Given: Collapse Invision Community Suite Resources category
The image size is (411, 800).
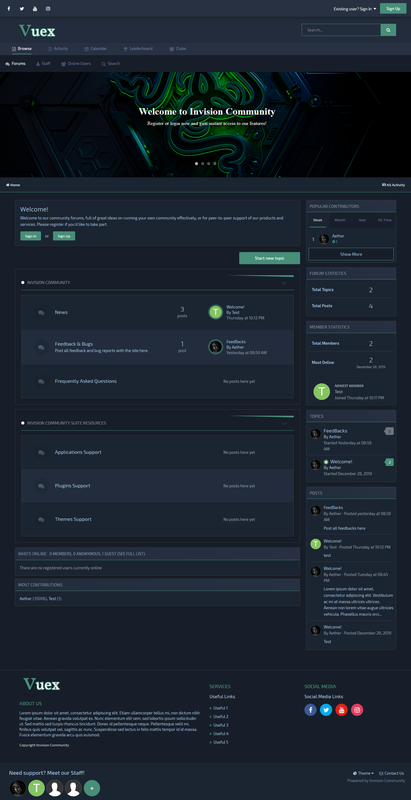Looking at the screenshot, I should coord(285,423).
